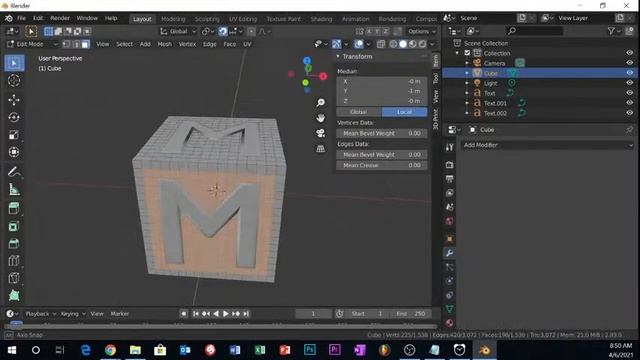Select the Scale tool
Image resolution: width=640 pixels, height=360 pixels.
pyautogui.click(x=14, y=135)
